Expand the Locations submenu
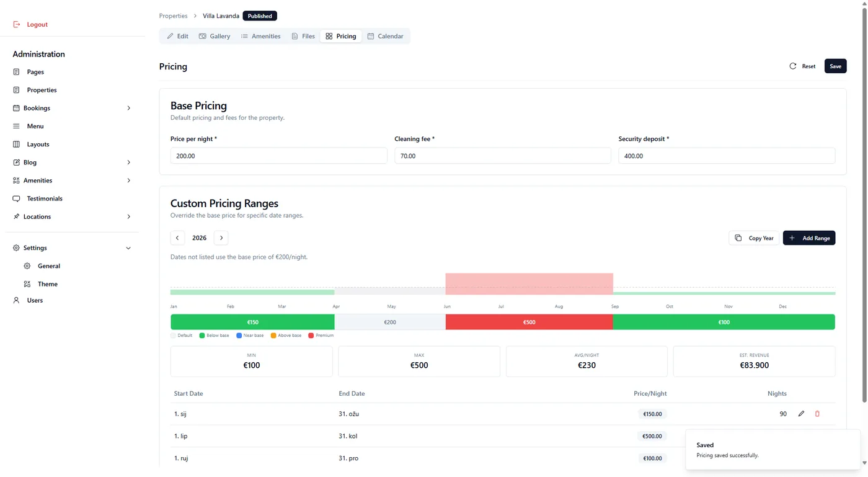Screen dimensions: 868x477 click(x=128, y=216)
